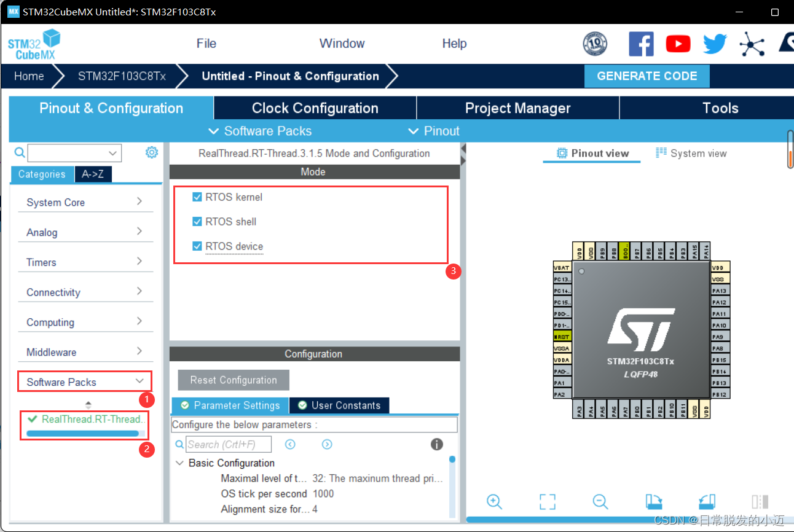The image size is (794, 532).
Task: Expand the Analog category
Action: pos(85,232)
